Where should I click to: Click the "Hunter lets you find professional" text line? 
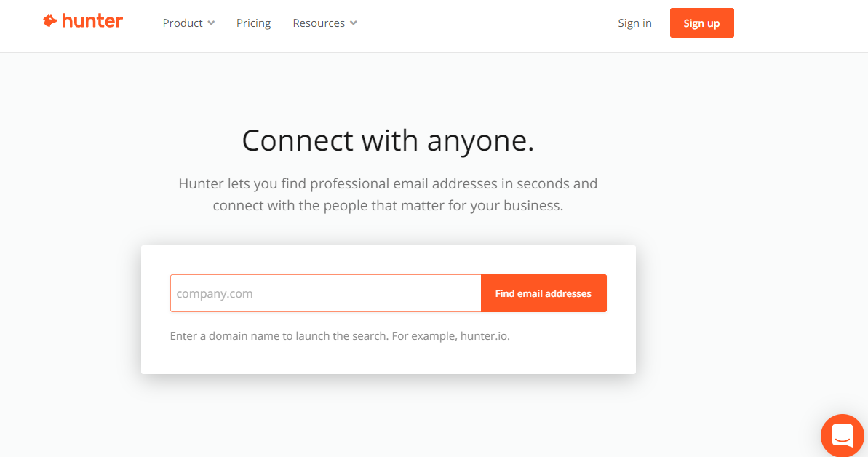(x=388, y=183)
